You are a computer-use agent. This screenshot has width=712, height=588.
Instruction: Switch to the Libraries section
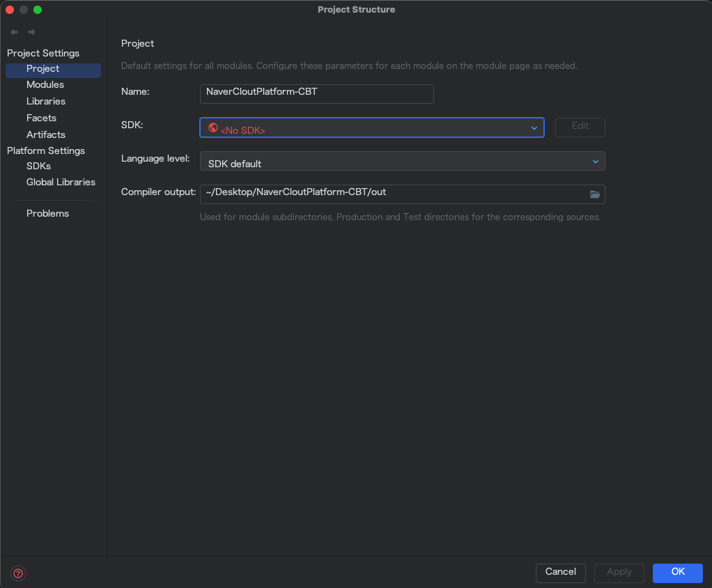click(45, 101)
